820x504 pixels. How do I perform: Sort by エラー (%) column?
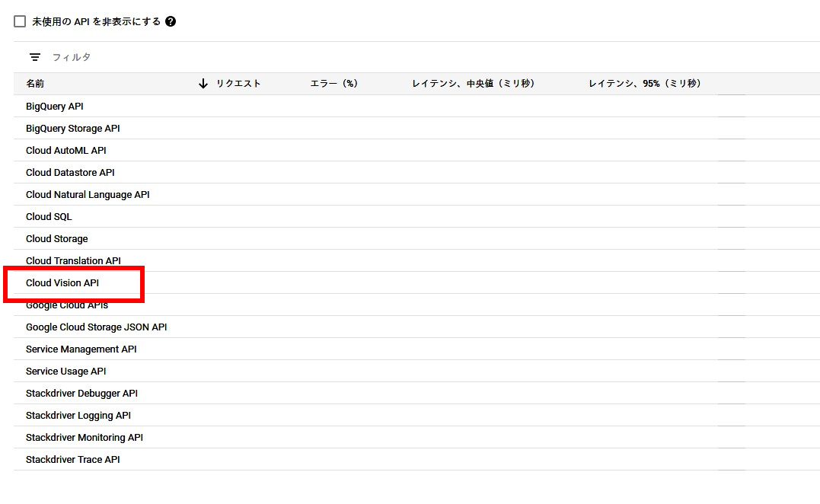click(333, 84)
